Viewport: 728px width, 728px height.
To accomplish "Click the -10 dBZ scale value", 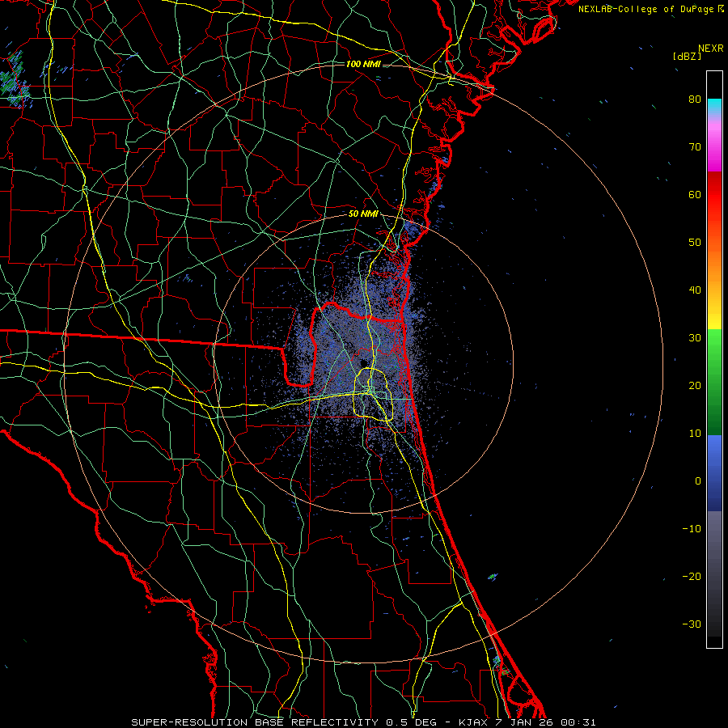I will pos(692,529).
